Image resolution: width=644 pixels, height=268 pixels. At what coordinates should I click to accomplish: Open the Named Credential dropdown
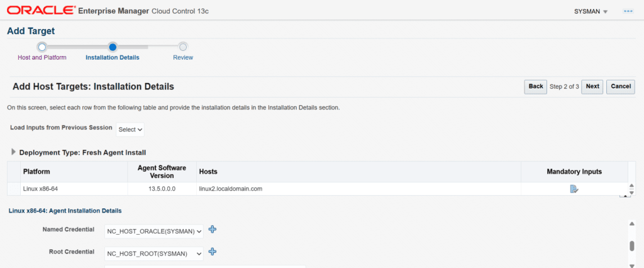[154, 232]
